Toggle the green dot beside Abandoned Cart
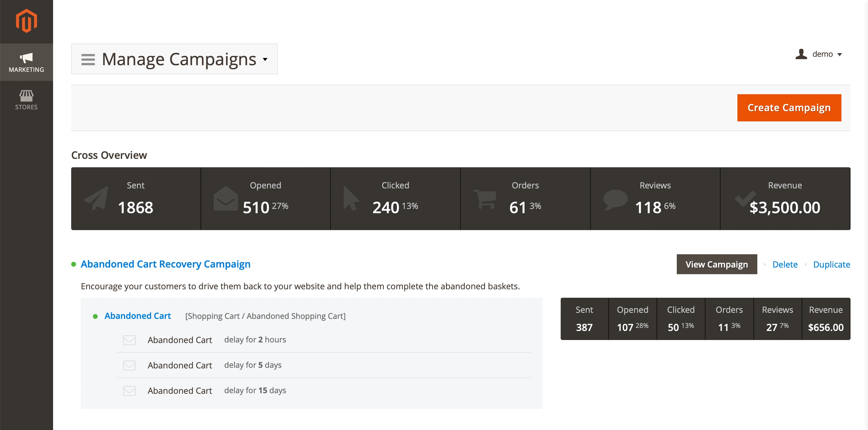The width and height of the screenshot is (868, 430). [x=95, y=316]
